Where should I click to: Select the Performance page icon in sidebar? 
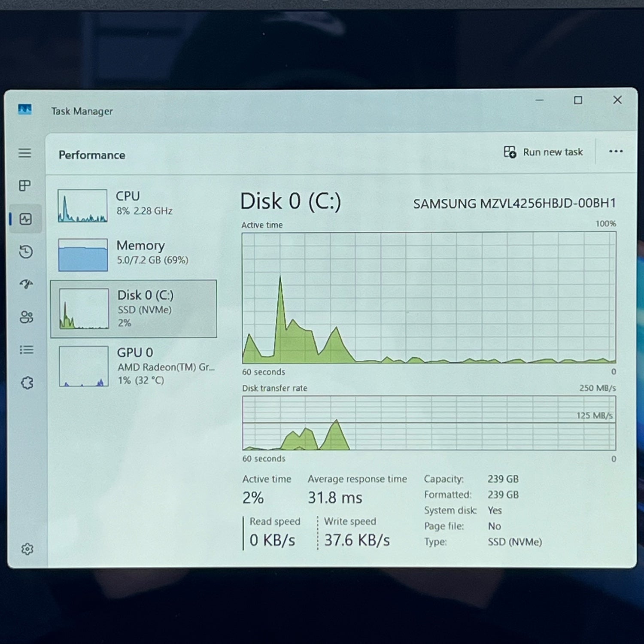tap(26, 219)
